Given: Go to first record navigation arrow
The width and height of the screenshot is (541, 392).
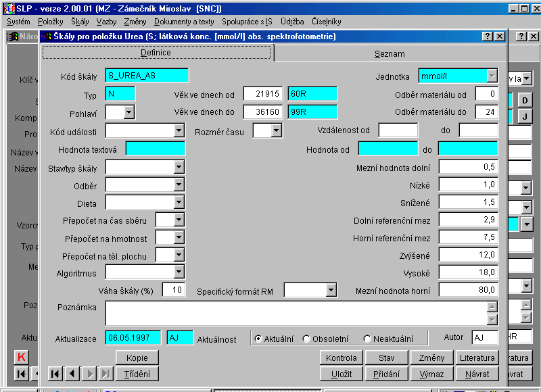Looking at the screenshot, I should click(x=55, y=374).
